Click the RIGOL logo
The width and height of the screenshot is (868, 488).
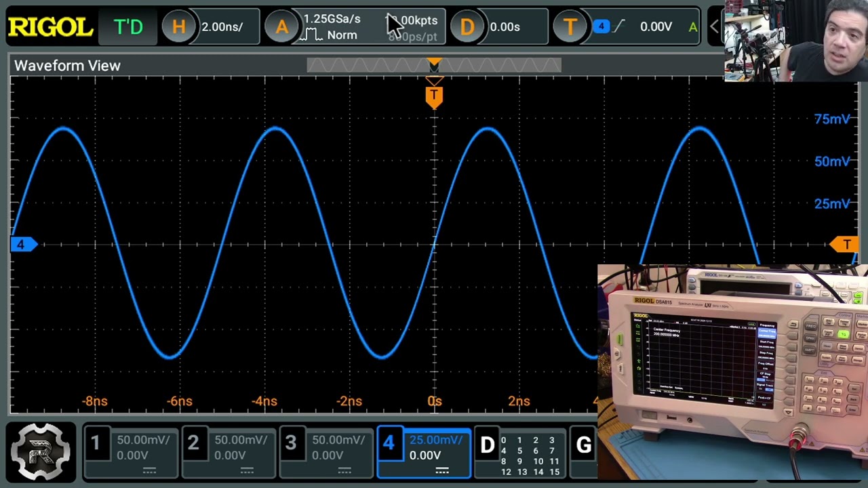tap(51, 27)
